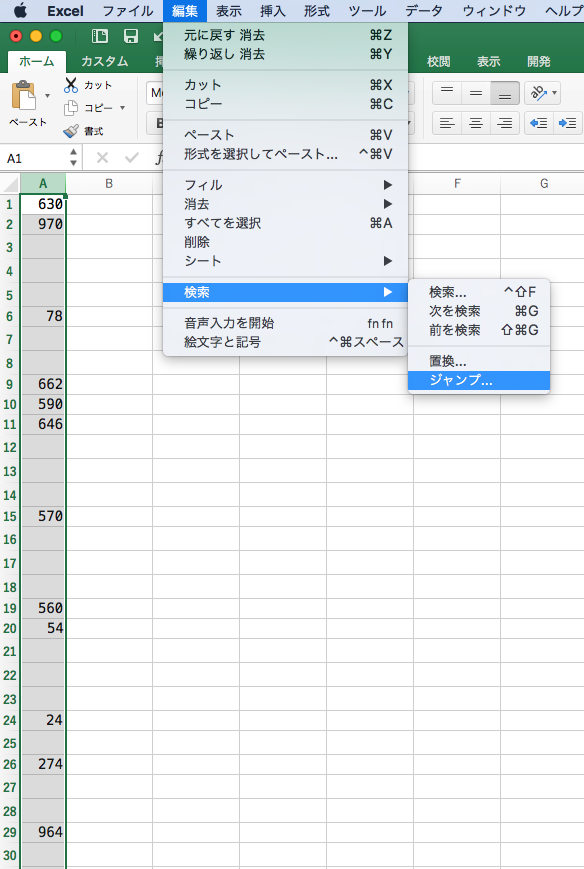Viewport: 584px width, 869px height.
Task: Align text to middle vertically
Action: pos(476,93)
